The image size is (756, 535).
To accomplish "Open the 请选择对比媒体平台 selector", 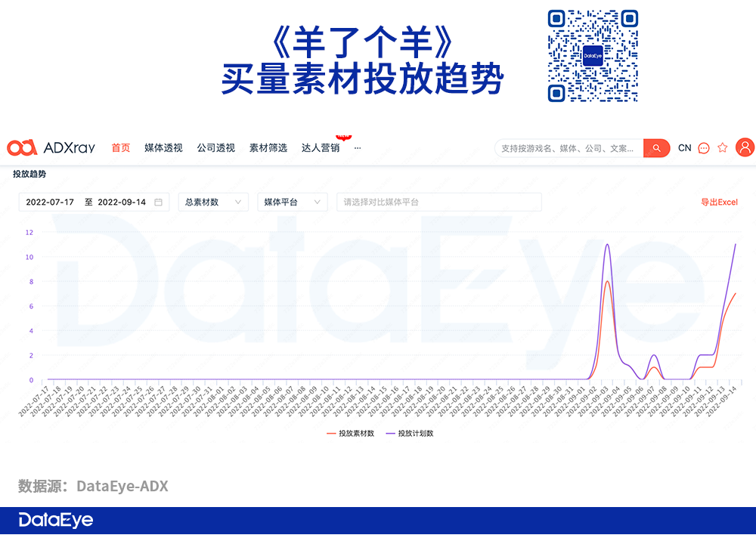I will click(x=438, y=202).
